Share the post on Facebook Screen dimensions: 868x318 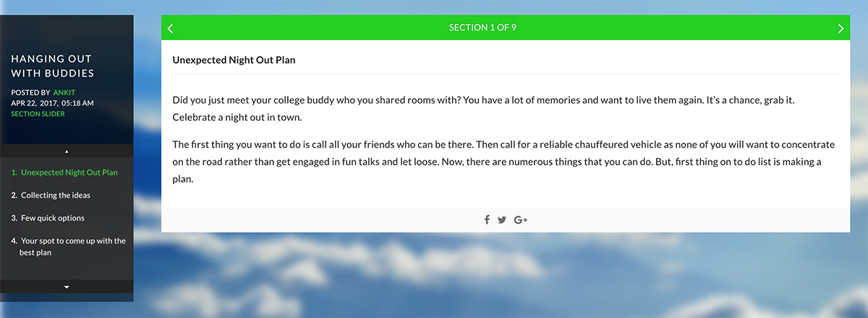coord(487,220)
